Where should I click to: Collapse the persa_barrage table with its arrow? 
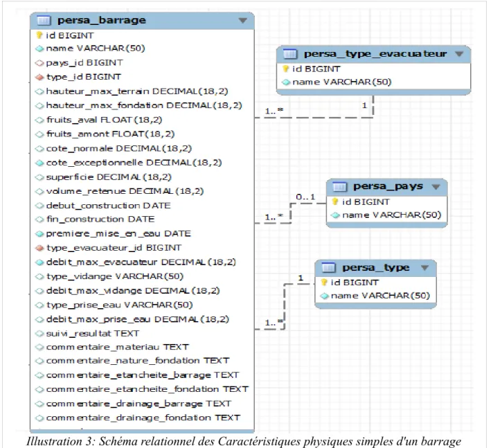[242, 21]
